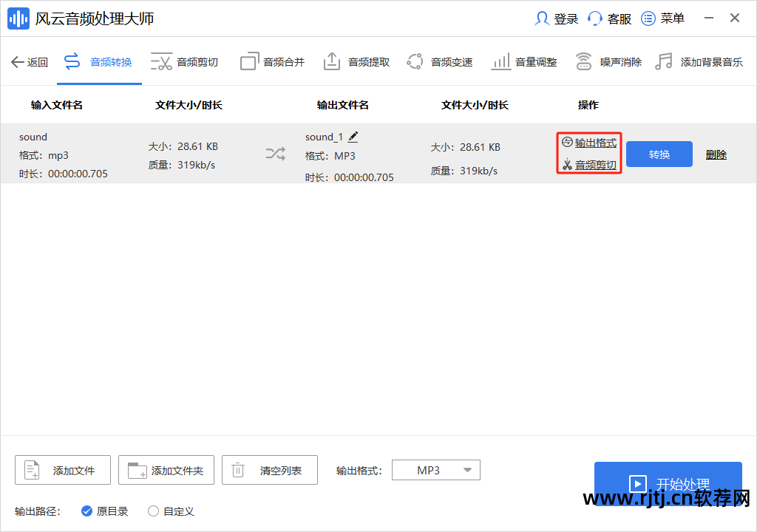Click the transfer arrows icon on the sound row
Viewport: 757px width, 532px height.
click(x=275, y=154)
